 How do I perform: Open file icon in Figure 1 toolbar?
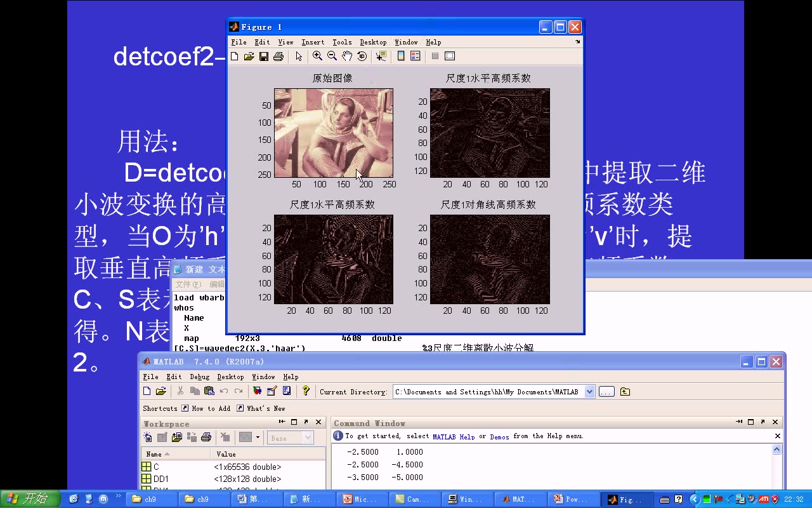click(249, 57)
